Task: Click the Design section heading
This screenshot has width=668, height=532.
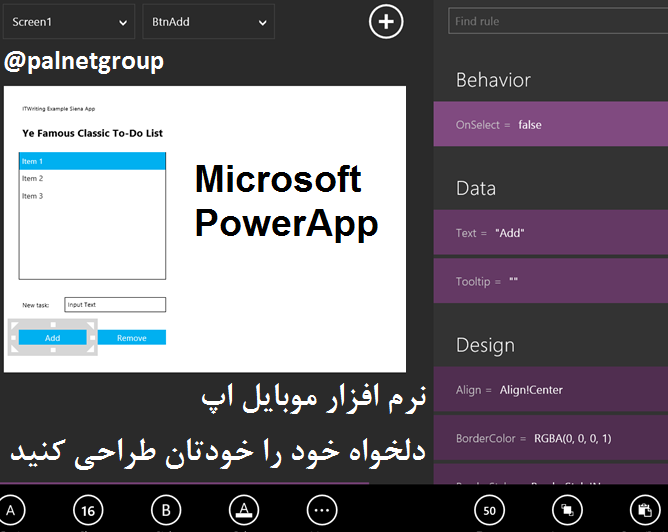Action: [485, 345]
